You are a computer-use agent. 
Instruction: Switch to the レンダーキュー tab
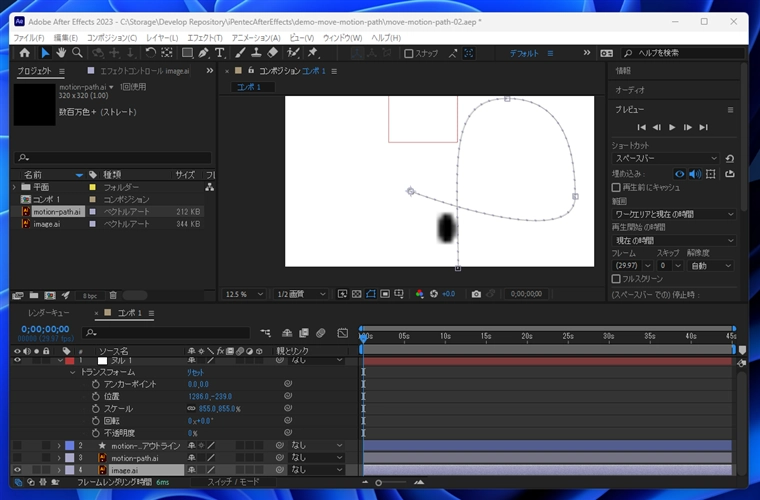click(49, 313)
